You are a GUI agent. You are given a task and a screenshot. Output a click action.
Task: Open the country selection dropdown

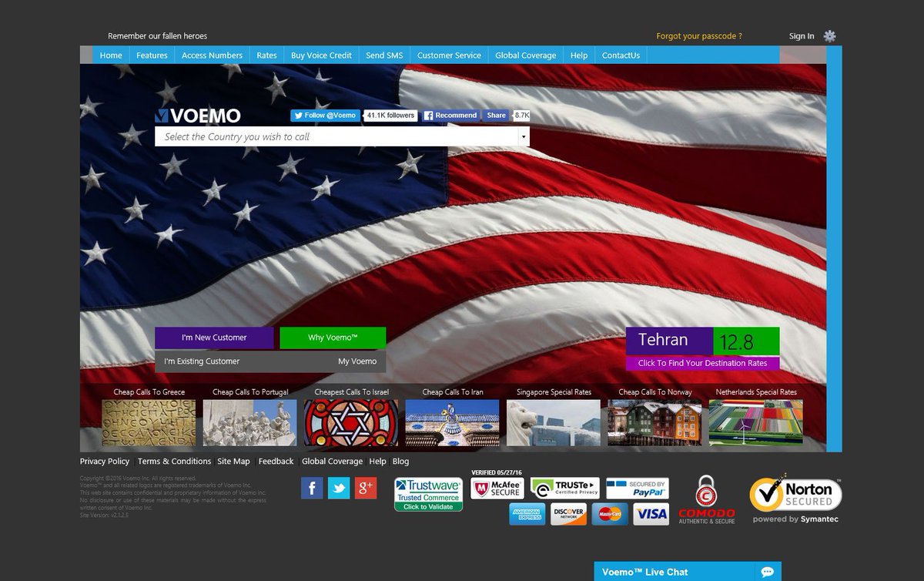click(x=524, y=136)
